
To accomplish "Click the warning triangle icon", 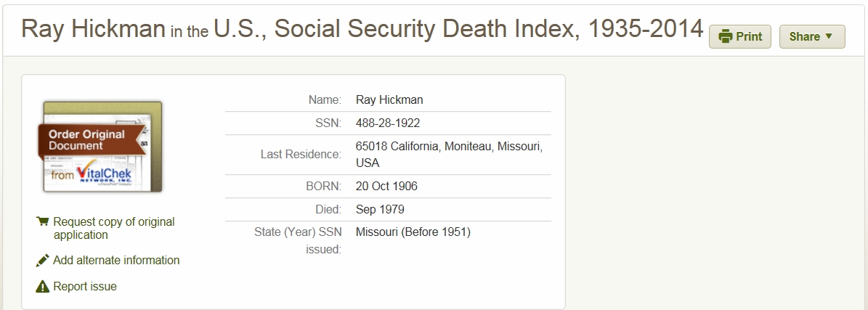I will point(43,286).
